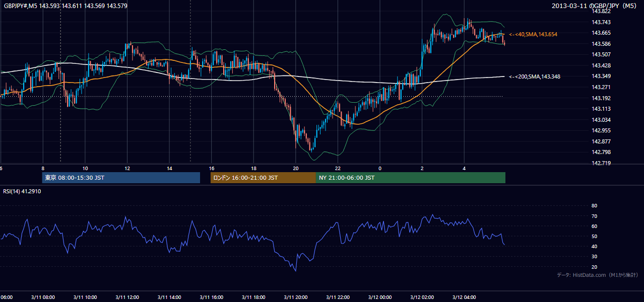Click hour tick '10' under price chart
Viewport: 644px width, 302px height.
coord(85,169)
